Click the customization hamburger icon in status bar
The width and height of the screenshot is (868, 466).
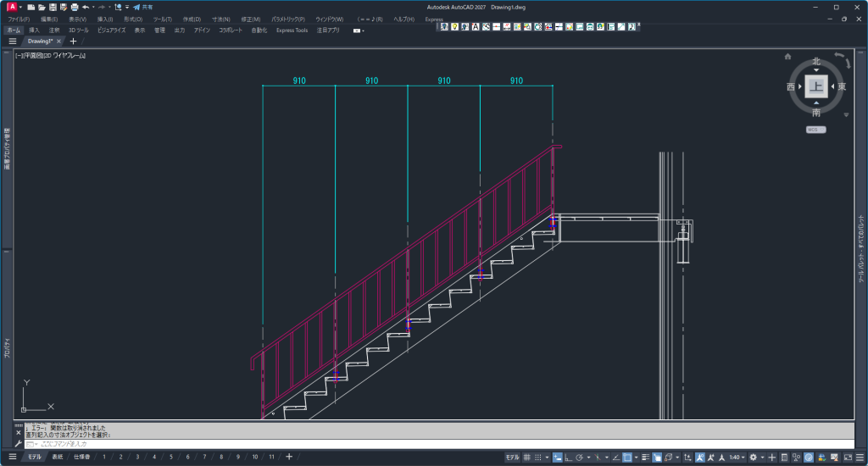pyautogui.click(x=858, y=457)
